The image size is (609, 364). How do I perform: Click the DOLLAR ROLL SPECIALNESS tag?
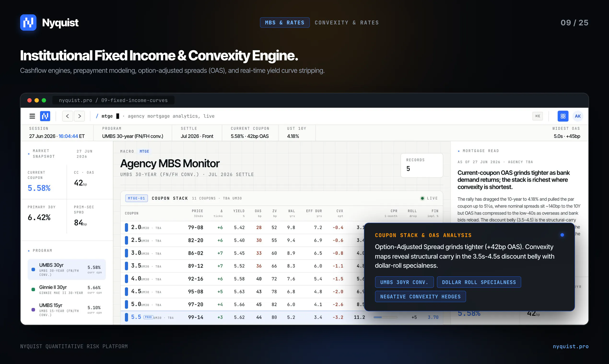479,282
